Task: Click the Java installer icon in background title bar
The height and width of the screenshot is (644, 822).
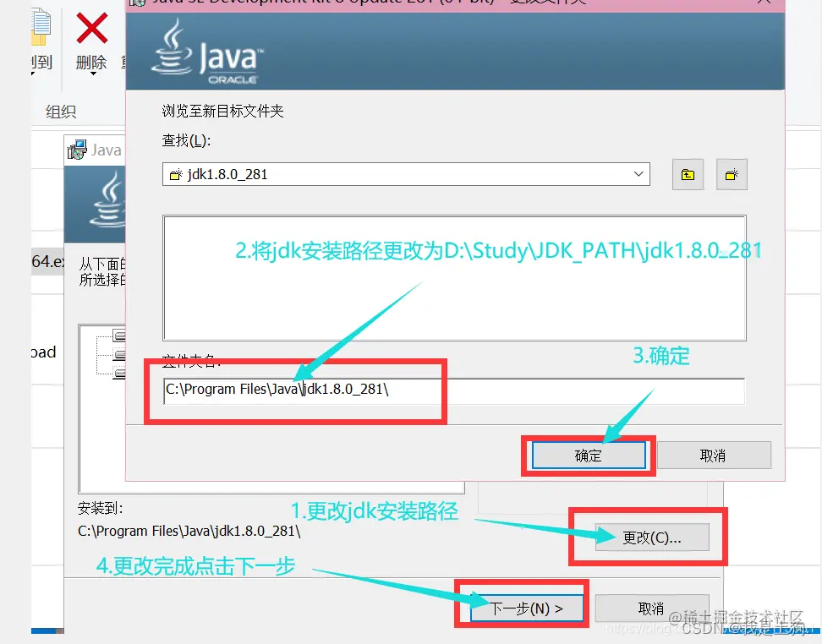Action: coord(77,150)
